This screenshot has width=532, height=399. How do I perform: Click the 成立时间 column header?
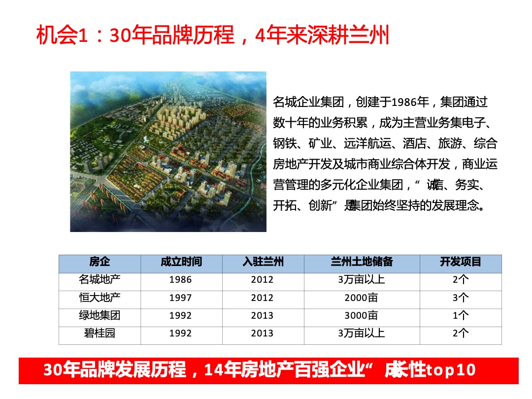180,263
